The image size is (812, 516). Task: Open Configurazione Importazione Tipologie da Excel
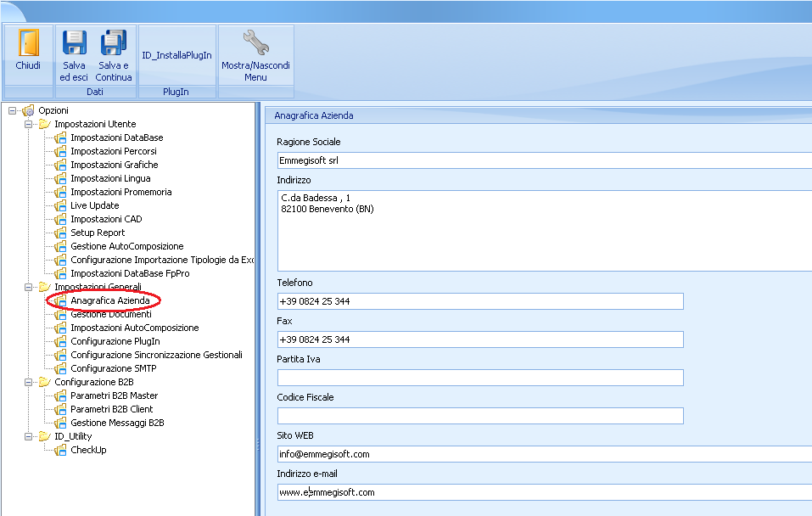(162, 260)
